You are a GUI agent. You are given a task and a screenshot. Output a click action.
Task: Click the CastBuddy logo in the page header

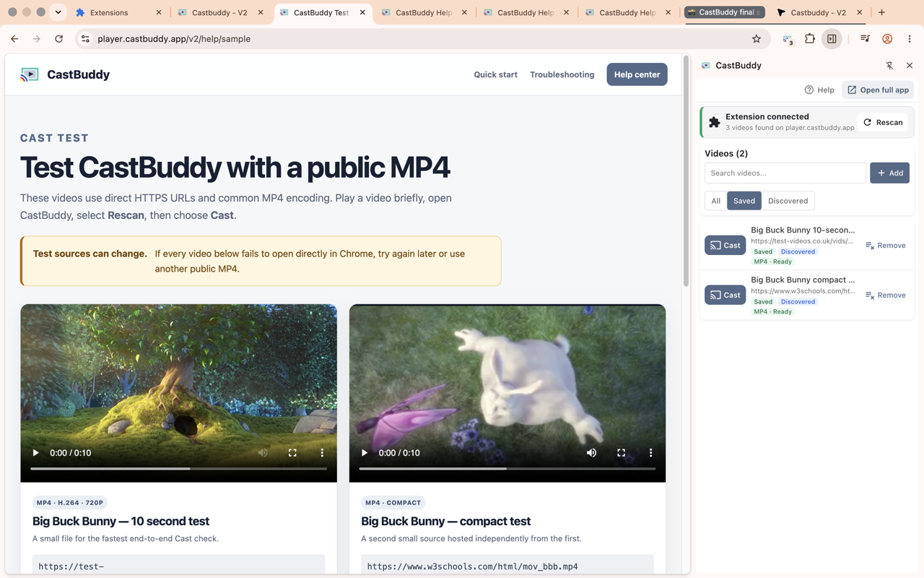tap(30, 74)
